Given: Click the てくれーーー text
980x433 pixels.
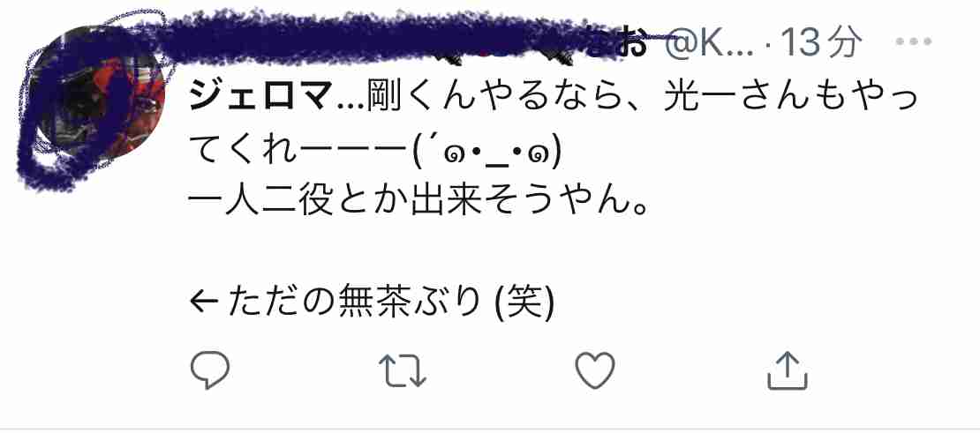Looking at the screenshot, I should (x=298, y=153).
